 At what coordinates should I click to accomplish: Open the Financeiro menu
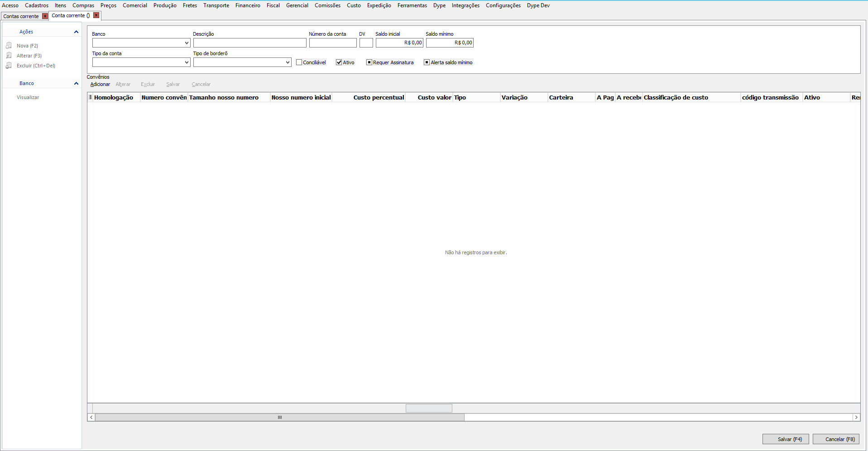pyautogui.click(x=248, y=5)
